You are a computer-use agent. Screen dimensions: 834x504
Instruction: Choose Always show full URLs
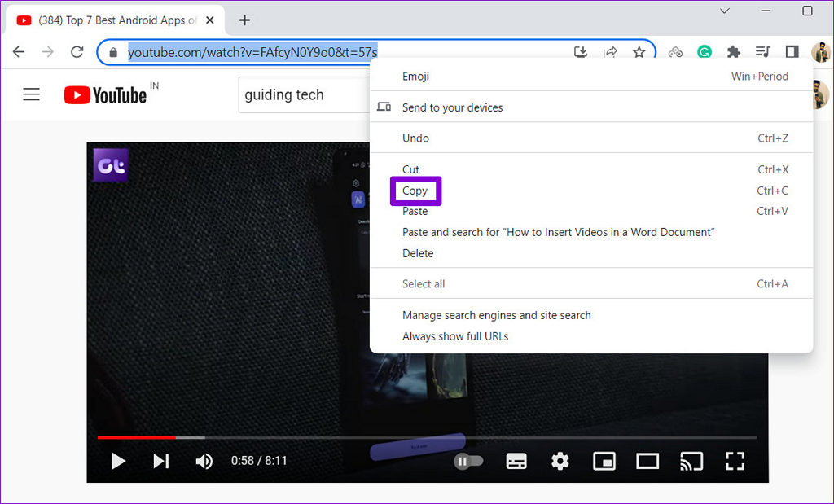tap(454, 336)
